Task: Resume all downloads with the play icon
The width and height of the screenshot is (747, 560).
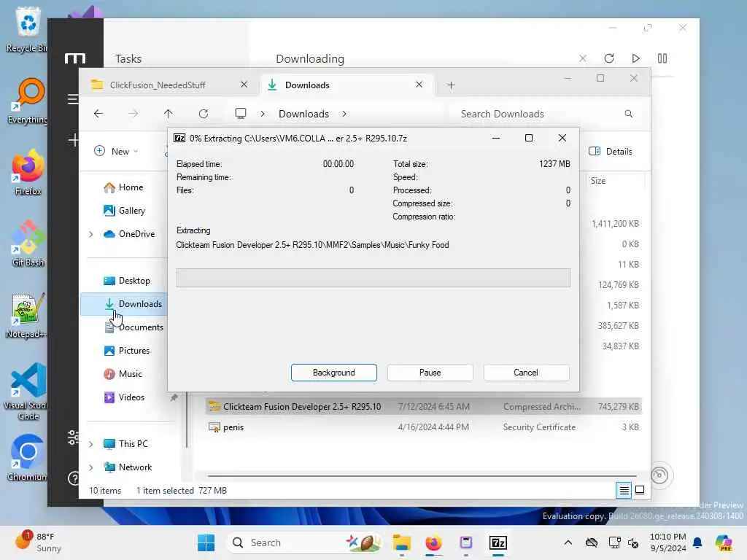Action: tap(635, 58)
